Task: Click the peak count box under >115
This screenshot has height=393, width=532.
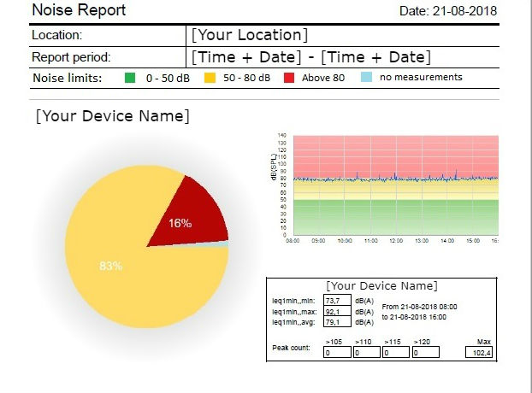Action: (396, 352)
